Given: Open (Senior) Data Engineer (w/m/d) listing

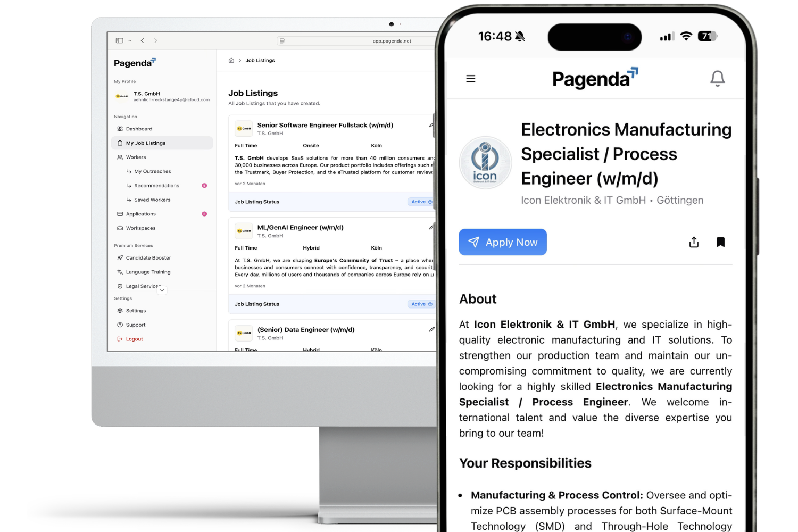Looking at the screenshot, I should tap(306, 330).
